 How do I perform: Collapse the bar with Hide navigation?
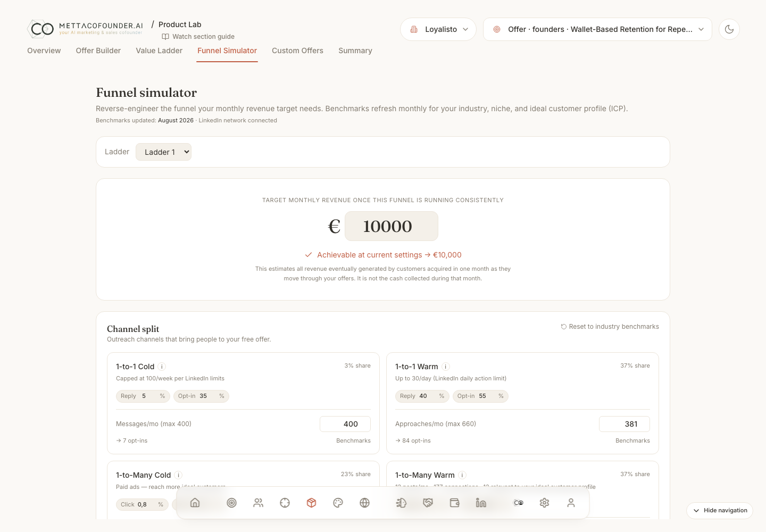[720, 510]
